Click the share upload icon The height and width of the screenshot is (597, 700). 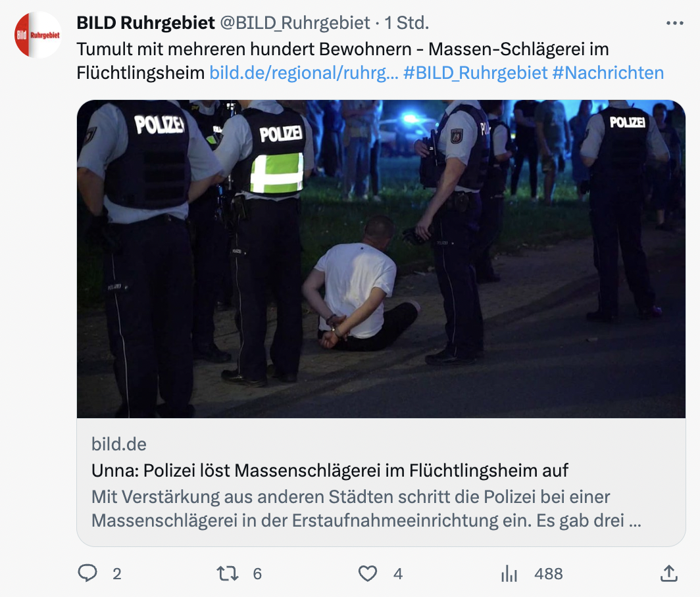pos(668,573)
